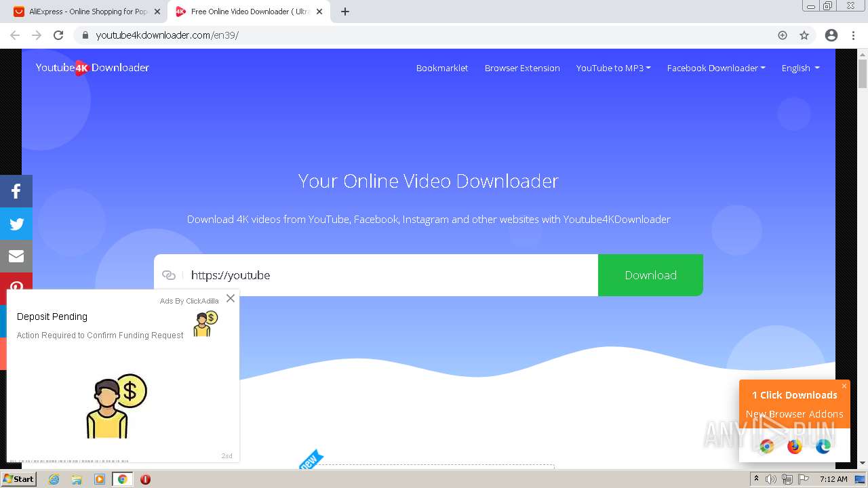Image resolution: width=868 pixels, height=488 pixels.
Task: Click the Chrome taskbar button
Action: [x=122, y=479]
